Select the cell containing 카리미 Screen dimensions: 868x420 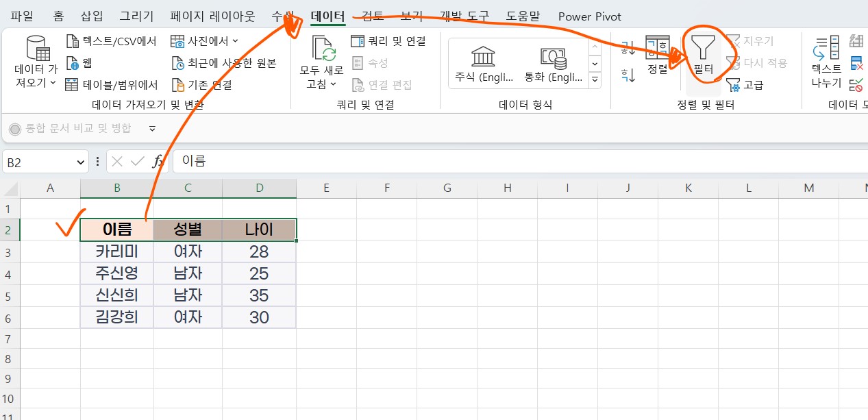tap(116, 251)
